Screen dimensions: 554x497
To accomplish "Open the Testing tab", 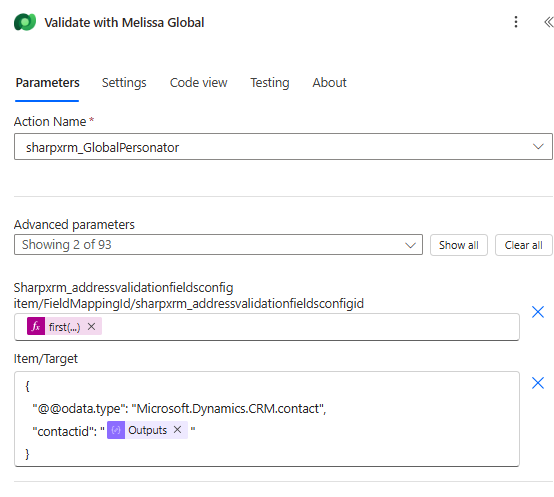I will (x=270, y=83).
